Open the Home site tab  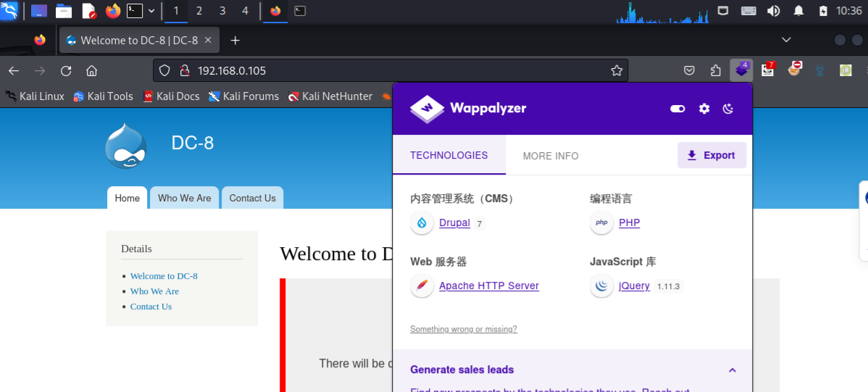(x=128, y=199)
